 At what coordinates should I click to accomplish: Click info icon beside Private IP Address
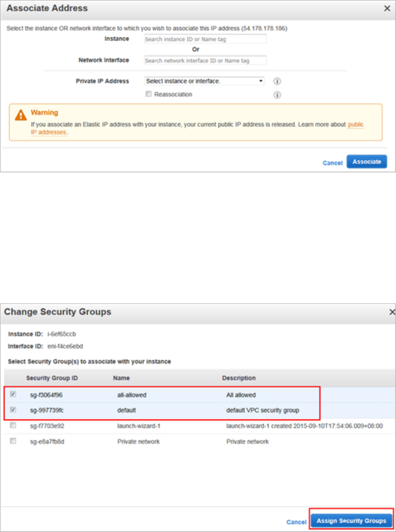[277, 81]
